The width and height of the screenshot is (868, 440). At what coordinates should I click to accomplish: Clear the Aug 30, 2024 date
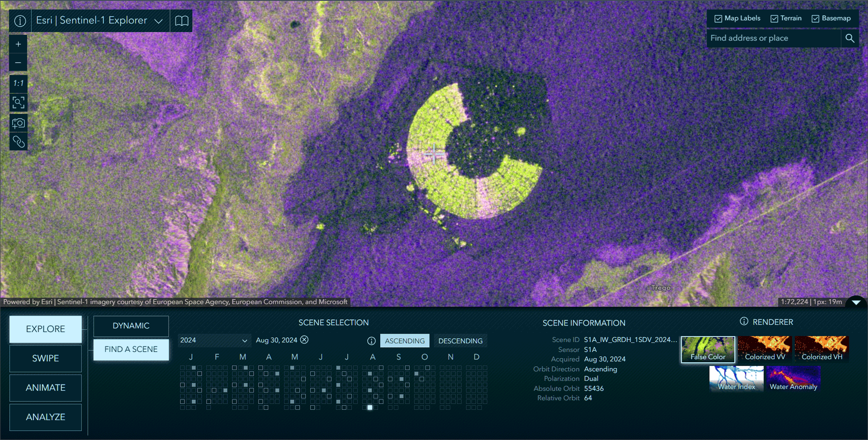pos(305,340)
